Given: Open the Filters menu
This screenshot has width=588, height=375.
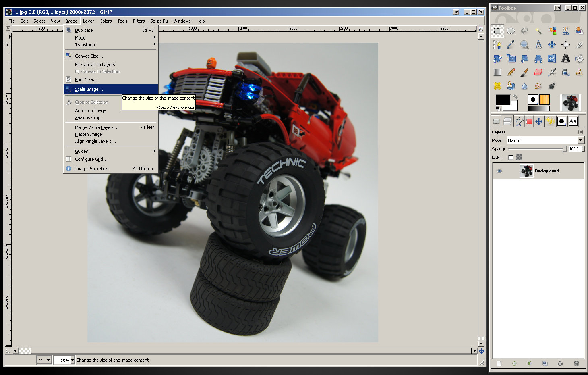Looking at the screenshot, I should tap(139, 21).
